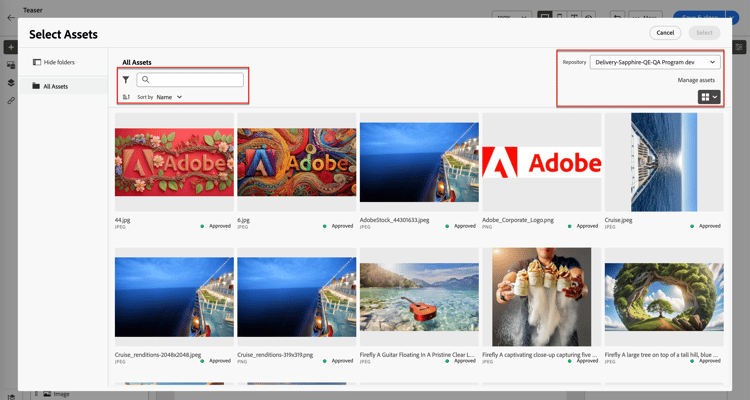Open the layers stack icon in left rail
The height and width of the screenshot is (400, 750).
pyautogui.click(x=11, y=83)
